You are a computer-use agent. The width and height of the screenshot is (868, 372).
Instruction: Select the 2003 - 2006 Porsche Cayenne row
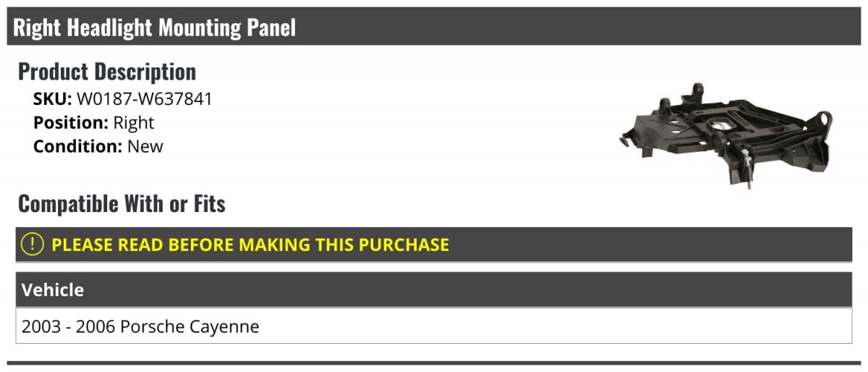point(434,326)
